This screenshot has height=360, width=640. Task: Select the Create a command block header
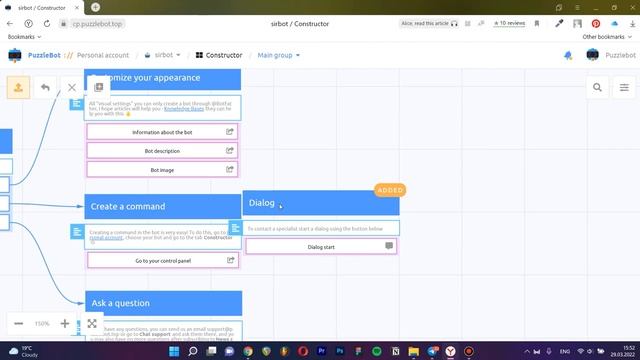[x=162, y=206]
